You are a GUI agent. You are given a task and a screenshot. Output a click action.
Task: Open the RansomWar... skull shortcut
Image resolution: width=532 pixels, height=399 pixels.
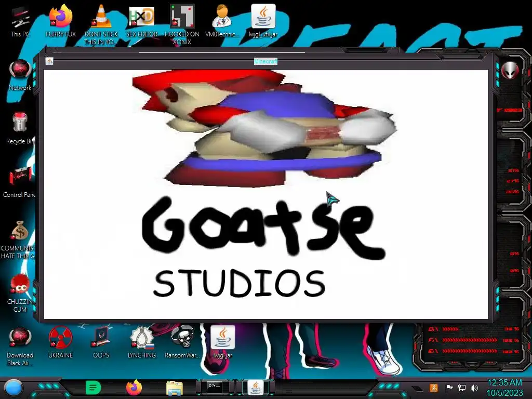pyautogui.click(x=182, y=342)
